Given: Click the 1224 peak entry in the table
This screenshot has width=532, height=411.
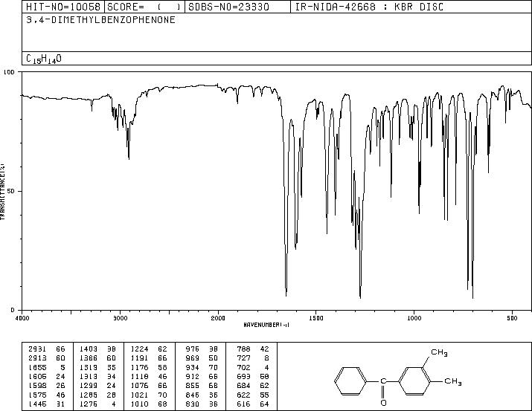Looking at the screenshot, I should 149,349.
